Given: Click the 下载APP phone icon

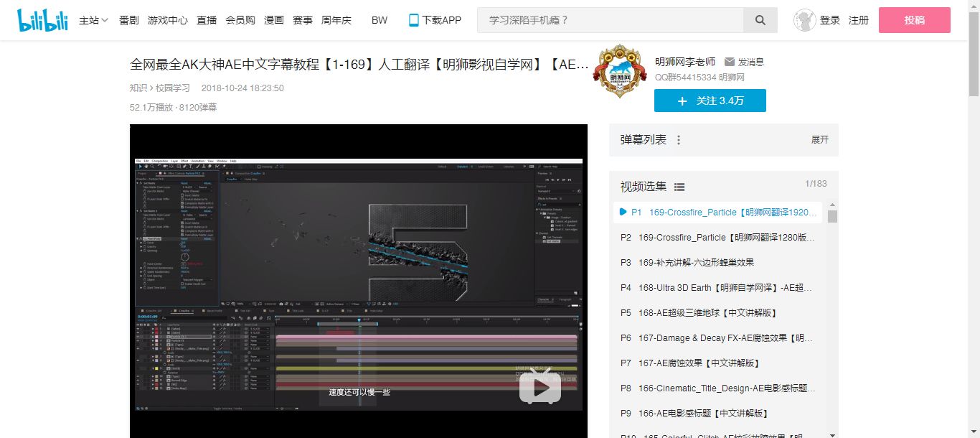Looking at the screenshot, I should pyautogui.click(x=413, y=20).
